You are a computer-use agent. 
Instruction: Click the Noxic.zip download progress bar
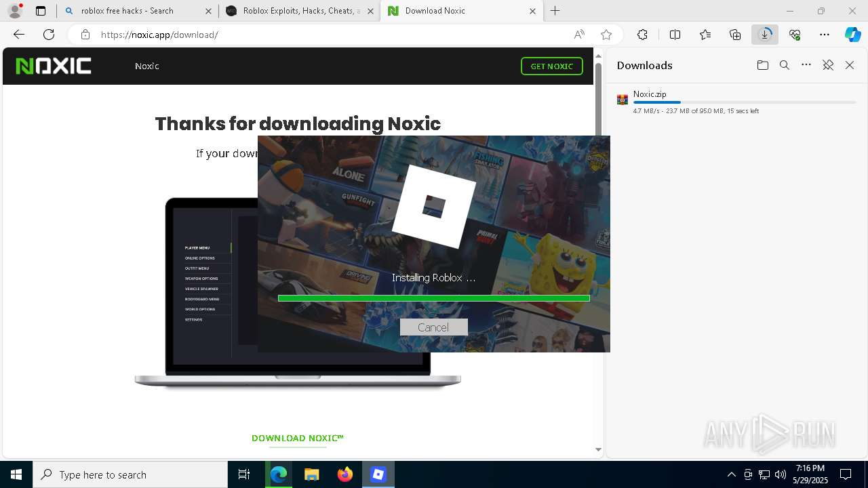pos(745,102)
